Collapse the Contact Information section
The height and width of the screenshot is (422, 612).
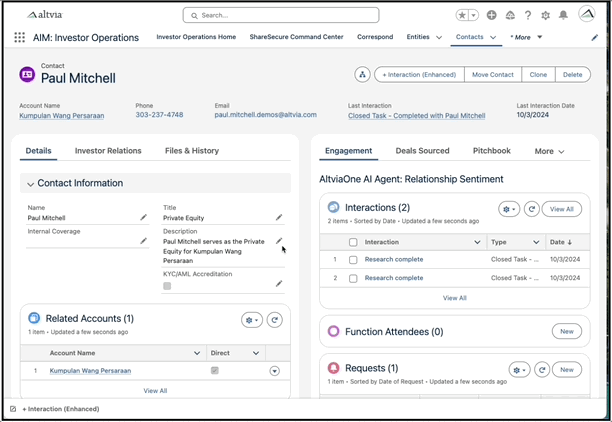[31, 184]
